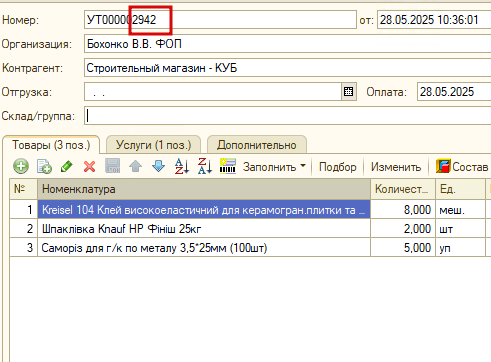Click the red X Delete row icon
Image resolution: width=491 pixels, height=362 pixels.
89,166
